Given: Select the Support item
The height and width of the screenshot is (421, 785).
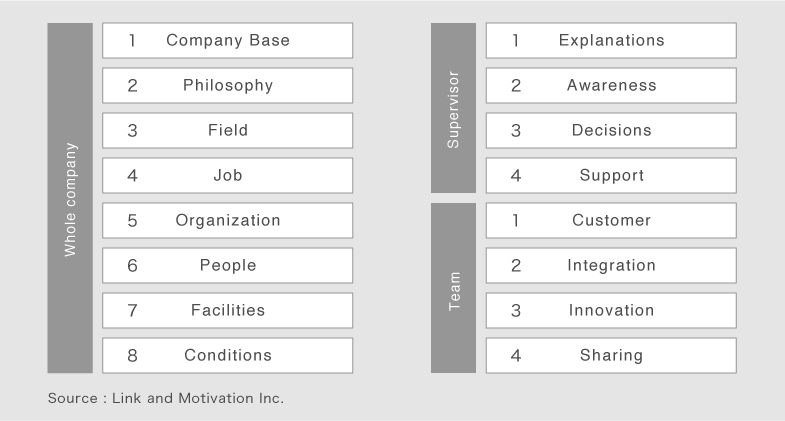Looking at the screenshot, I should tap(611, 176).
